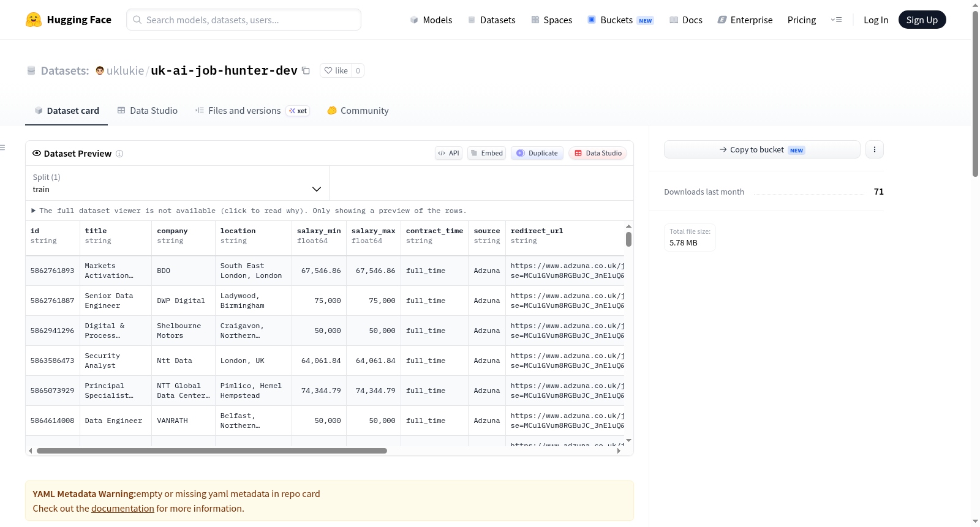Open the Dataset Preview info icon
Viewport: 980px width, 527px height.
click(x=119, y=154)
